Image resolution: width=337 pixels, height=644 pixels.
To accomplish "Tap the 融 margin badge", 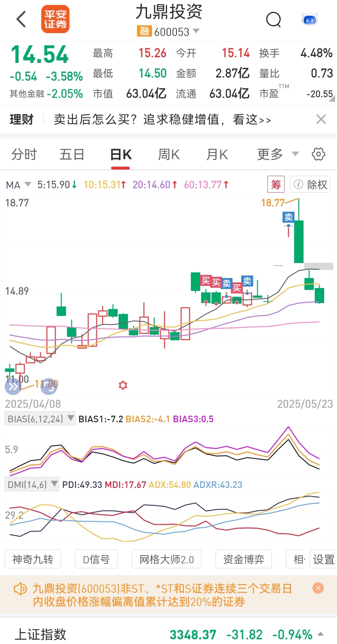I will click(x=144, y=32).
